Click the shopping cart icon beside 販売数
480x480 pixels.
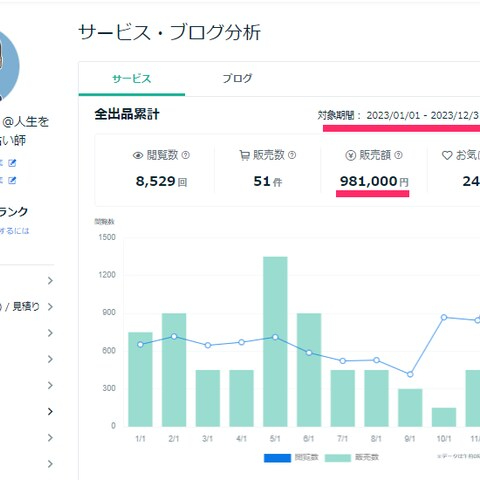(x=244, y=155)
